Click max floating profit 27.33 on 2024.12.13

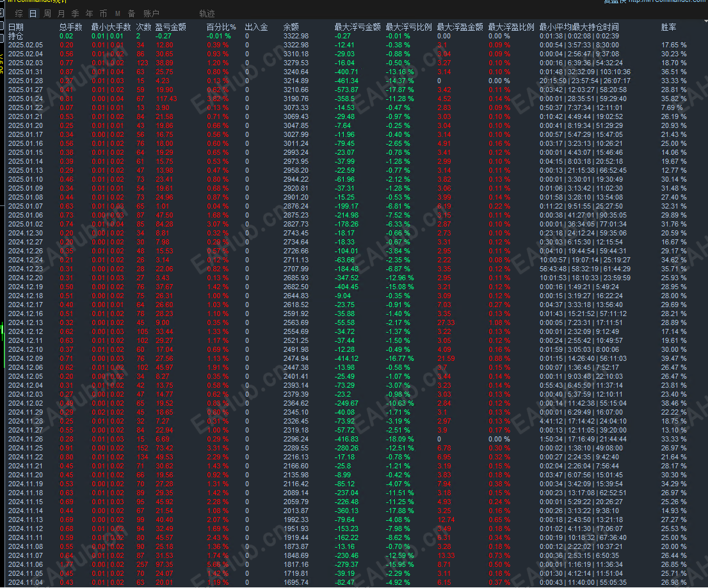tap(446, 322)
